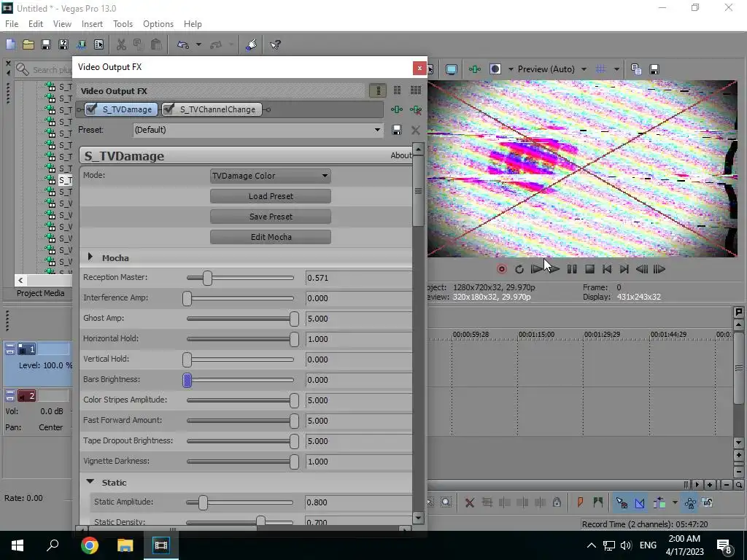Create a new project from the toolbar

click(x=10, y=44)
